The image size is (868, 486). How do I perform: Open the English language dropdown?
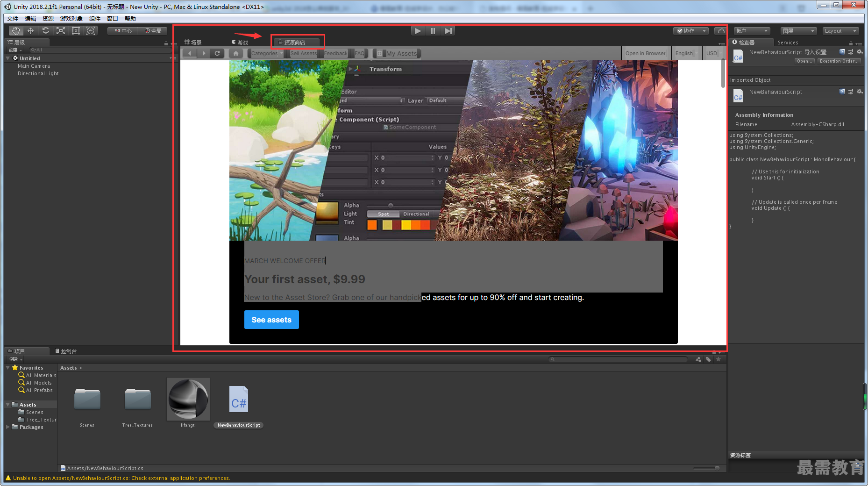tap(687, 53)
